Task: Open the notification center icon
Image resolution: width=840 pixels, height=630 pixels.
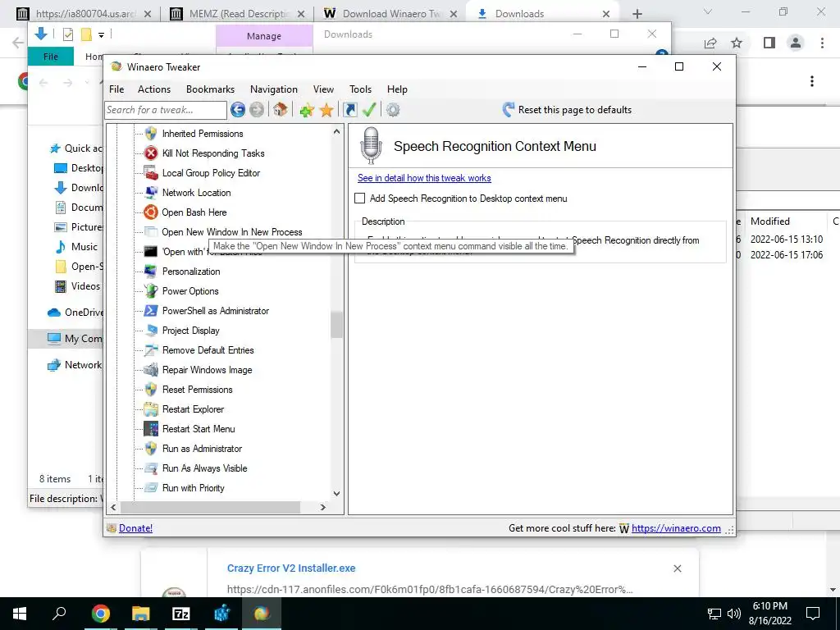Action: click(x=813, y=614)
